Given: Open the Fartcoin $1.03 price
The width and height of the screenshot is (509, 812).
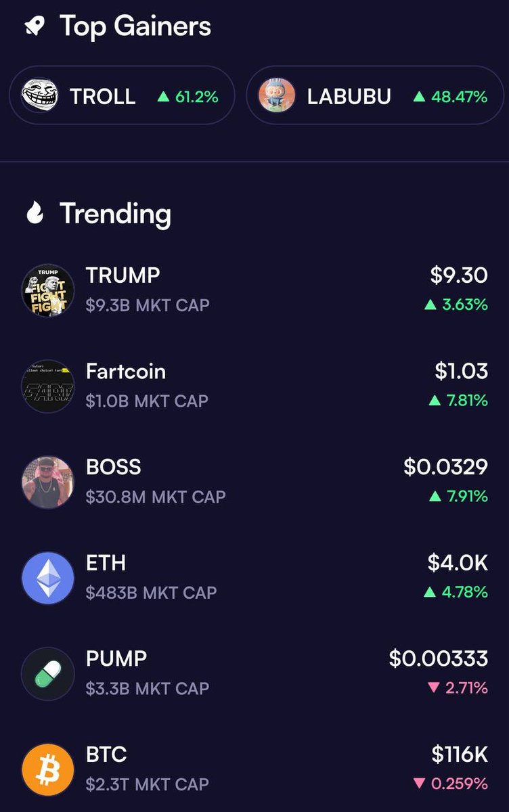Looking at the screenshot, I should point(461,371).
